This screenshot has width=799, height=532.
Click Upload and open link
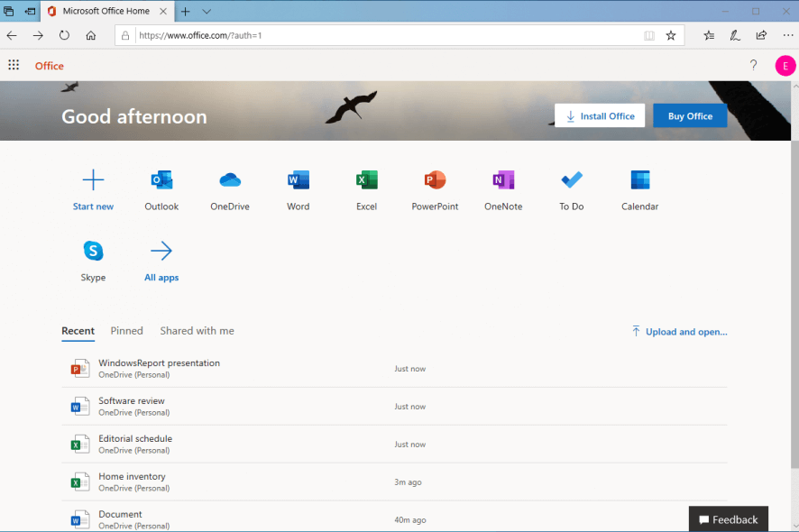[679, 332]
